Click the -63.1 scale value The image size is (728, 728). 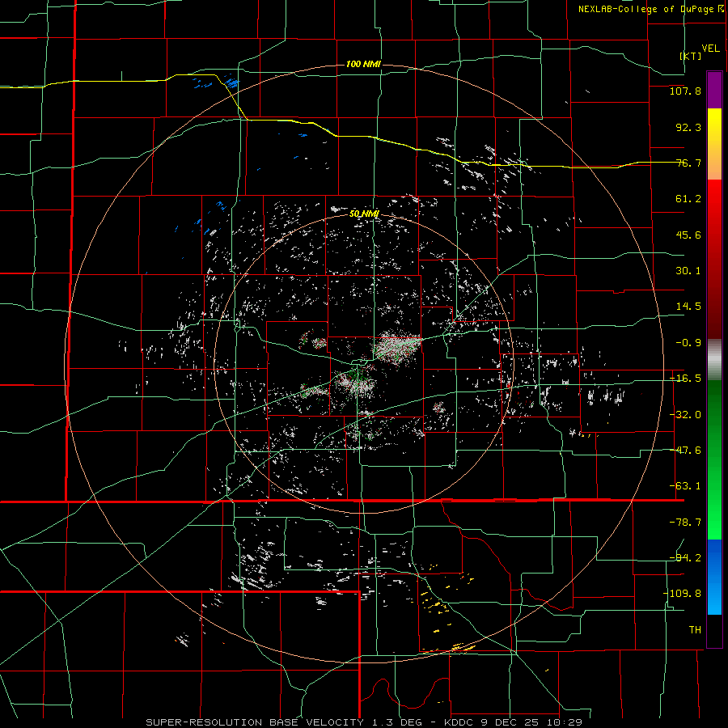click(x=685, y=486)
